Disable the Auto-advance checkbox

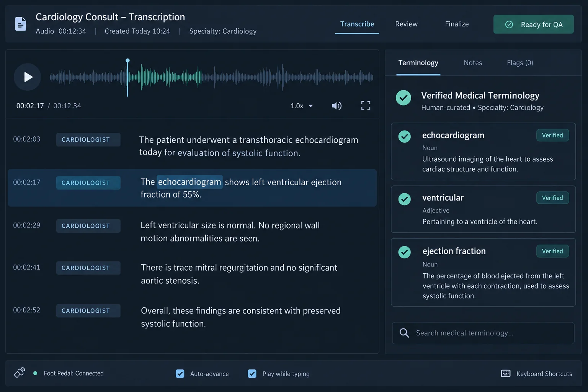[x=180, y=374]
